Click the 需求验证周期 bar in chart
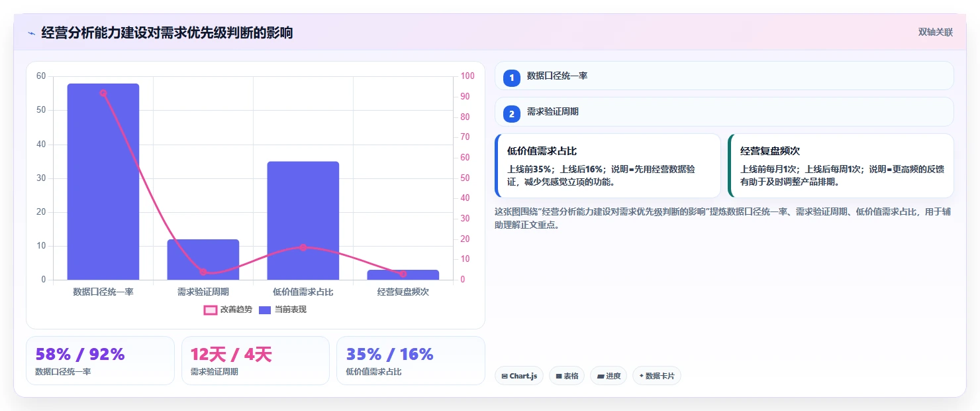Screen dimensions: 980x411 [x=203, y=259]
